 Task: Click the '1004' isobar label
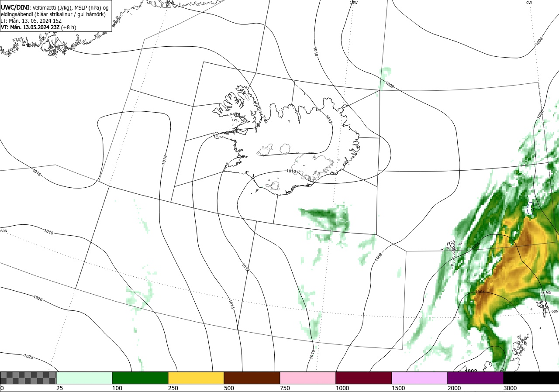[x=480, y=292]
